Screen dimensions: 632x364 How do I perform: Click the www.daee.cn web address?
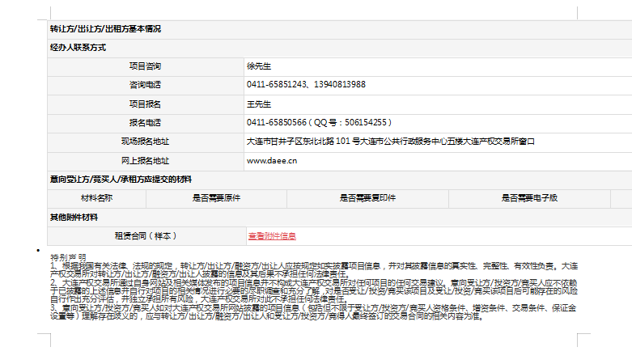[272, 160]
